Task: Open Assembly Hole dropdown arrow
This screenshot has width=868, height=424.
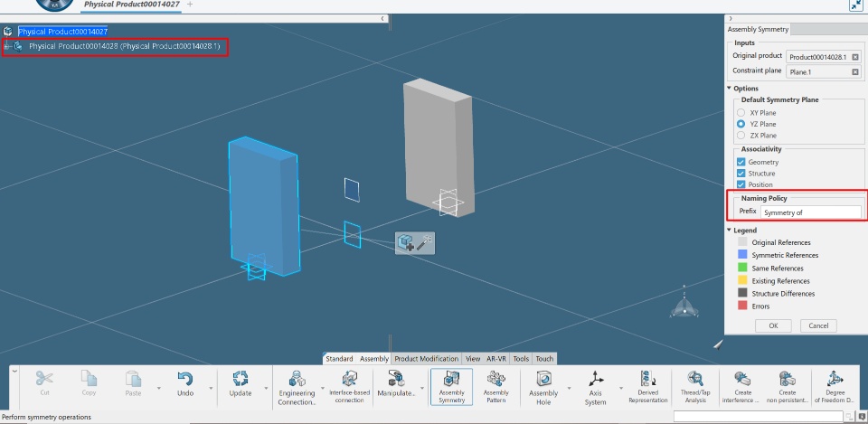Action: coord(569,388)
